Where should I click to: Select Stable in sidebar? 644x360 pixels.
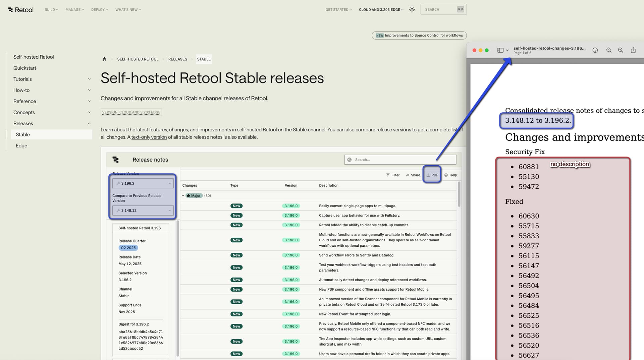[51, 134]
